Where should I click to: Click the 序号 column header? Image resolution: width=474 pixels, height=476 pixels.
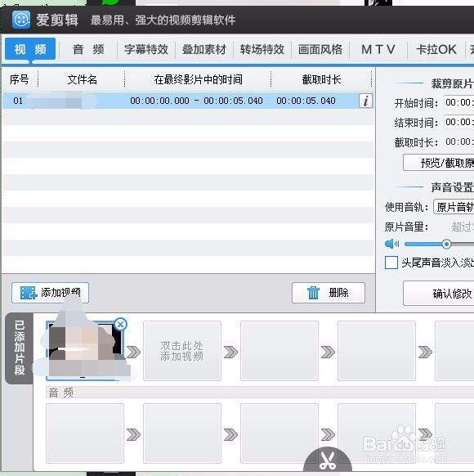click(x=20, y=79)
